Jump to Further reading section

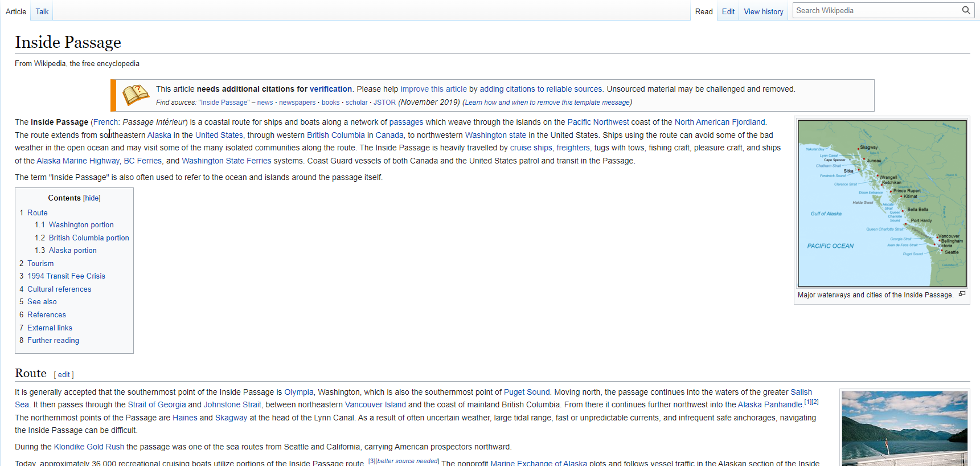(x=54, y=341)
